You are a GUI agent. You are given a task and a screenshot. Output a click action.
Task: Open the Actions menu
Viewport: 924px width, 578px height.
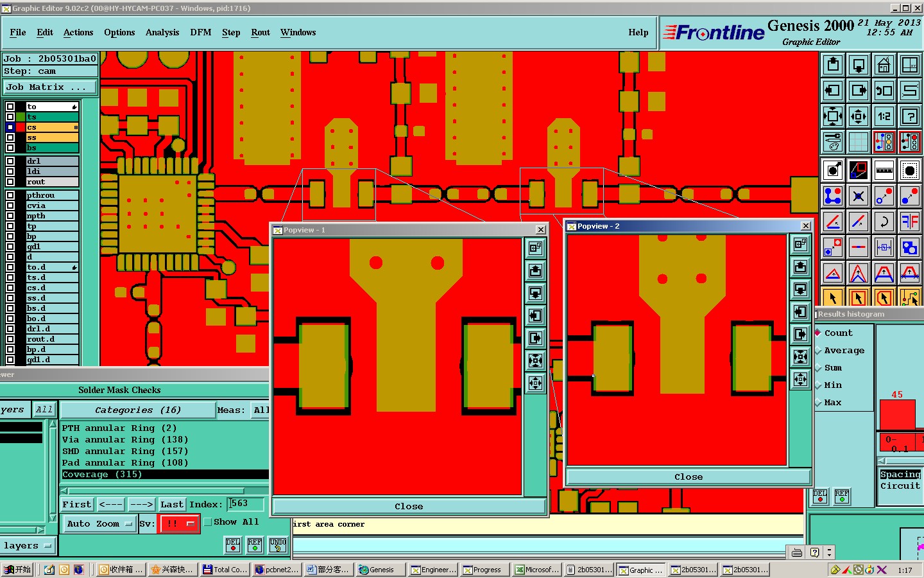click(x=78, y=32)
